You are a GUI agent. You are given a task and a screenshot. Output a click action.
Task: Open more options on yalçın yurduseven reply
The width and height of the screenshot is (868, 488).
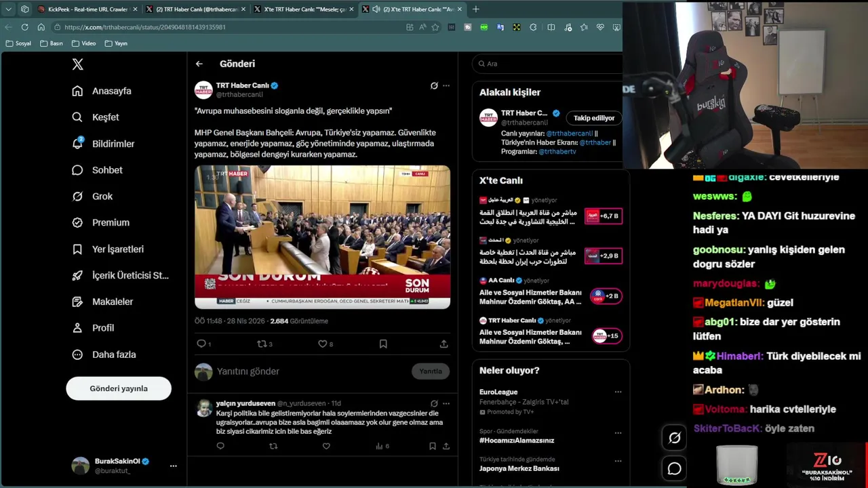click(446, 403)
